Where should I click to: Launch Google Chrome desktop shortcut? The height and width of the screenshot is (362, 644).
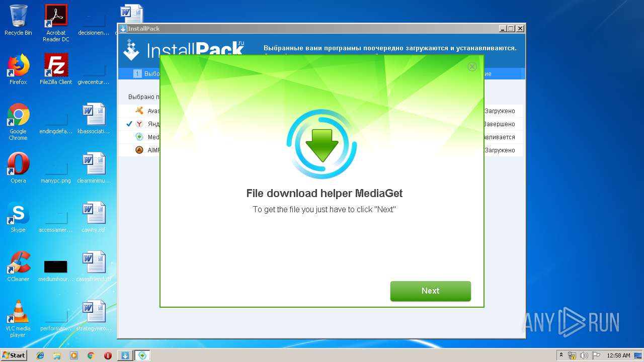tap(18, 122)
